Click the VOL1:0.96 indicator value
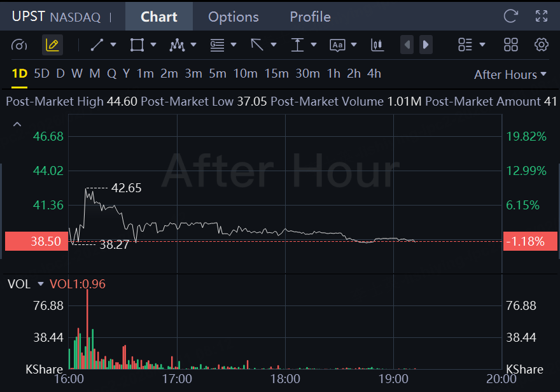Screen dimensions: 560x392 (x=78, y=284)
